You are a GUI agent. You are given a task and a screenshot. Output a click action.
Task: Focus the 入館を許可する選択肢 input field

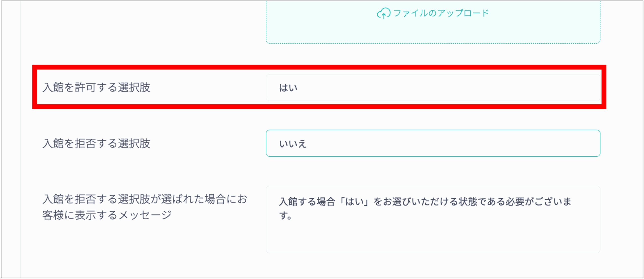[433, 88]
